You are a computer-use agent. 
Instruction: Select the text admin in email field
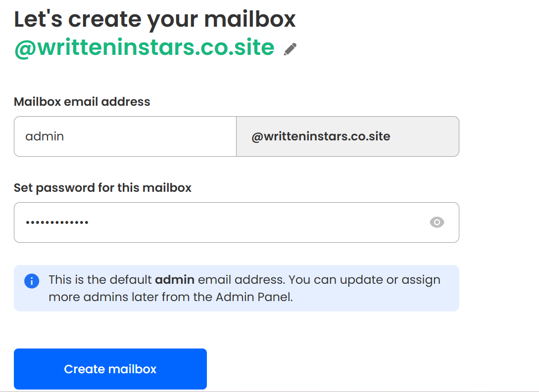(x=45, y=136)
